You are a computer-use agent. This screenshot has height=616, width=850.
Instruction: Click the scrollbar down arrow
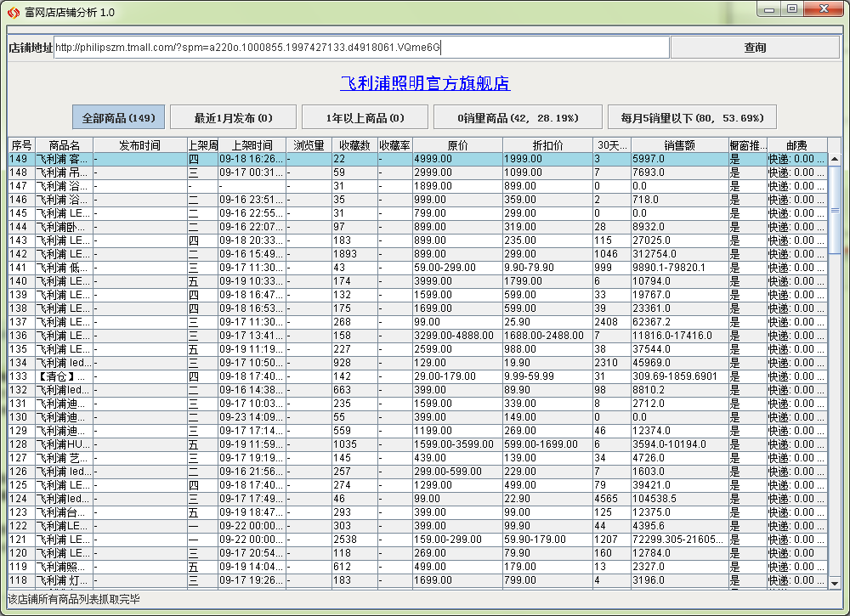pos(835,582)
